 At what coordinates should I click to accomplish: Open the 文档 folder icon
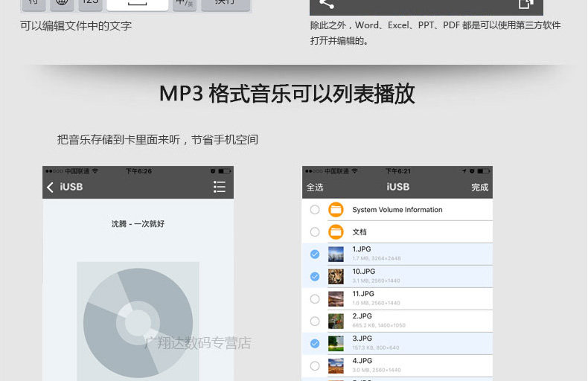pos(336,232)
